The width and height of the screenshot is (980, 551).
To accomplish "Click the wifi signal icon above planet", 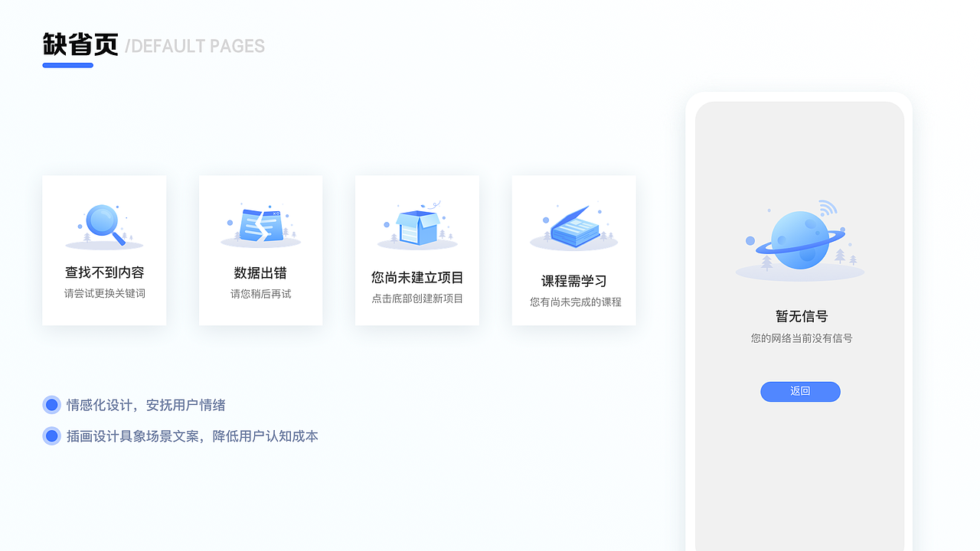I will pos(828,207).
